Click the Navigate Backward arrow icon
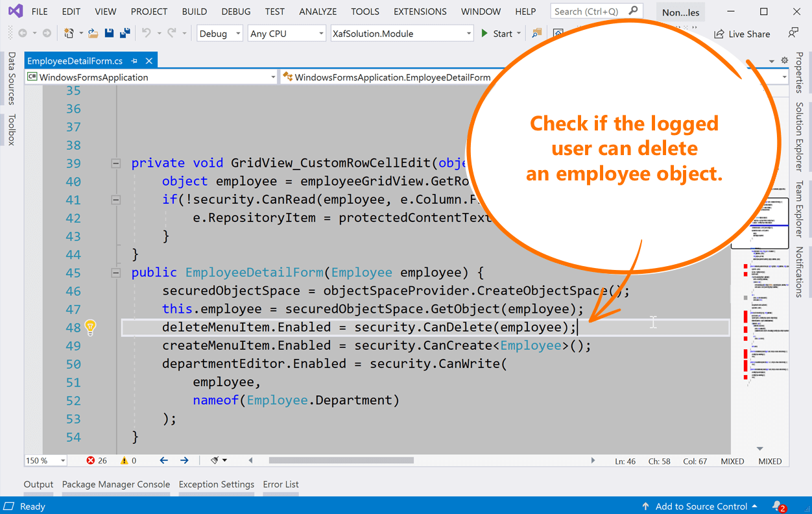The image size is (812, 514). tap(23, 33)
